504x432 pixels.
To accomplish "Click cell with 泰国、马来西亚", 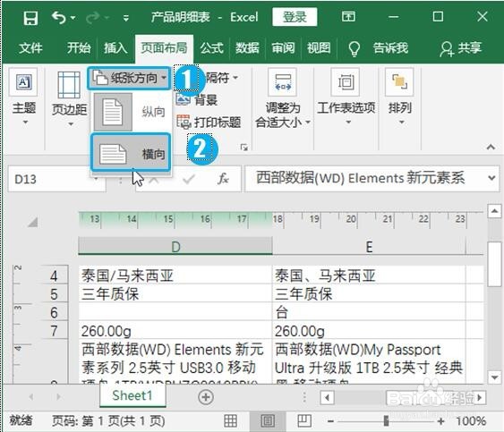I will (369, 275).
